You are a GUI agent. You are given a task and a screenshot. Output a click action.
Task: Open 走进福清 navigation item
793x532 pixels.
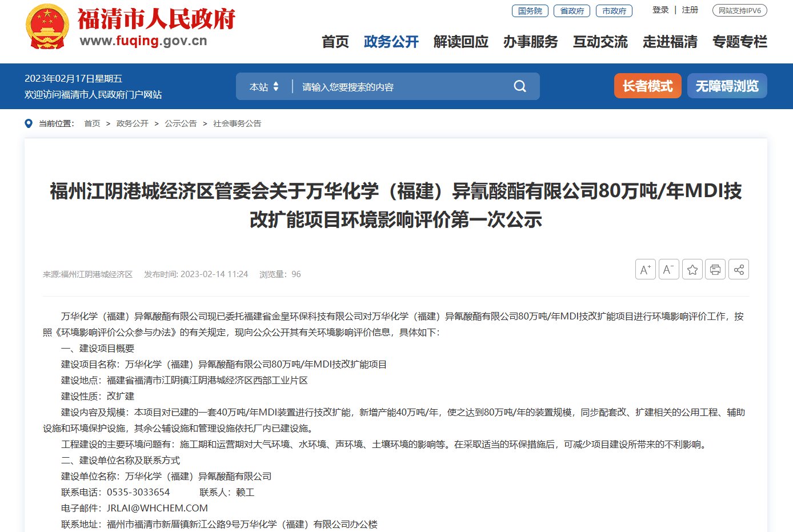(670, 42)
